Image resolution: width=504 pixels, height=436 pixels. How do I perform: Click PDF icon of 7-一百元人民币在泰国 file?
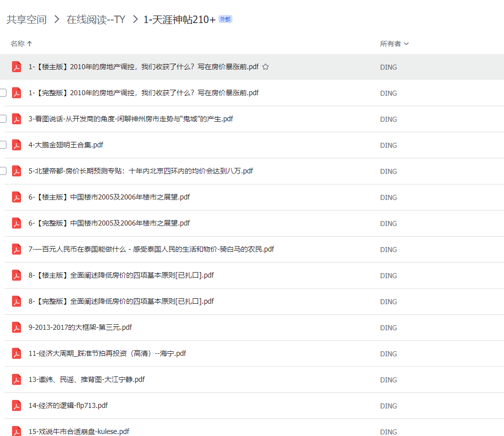[17, 249]
